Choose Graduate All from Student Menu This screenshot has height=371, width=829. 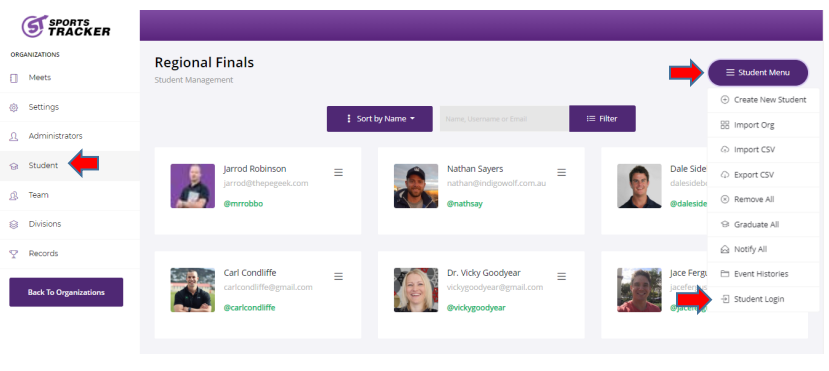(763, 225)
